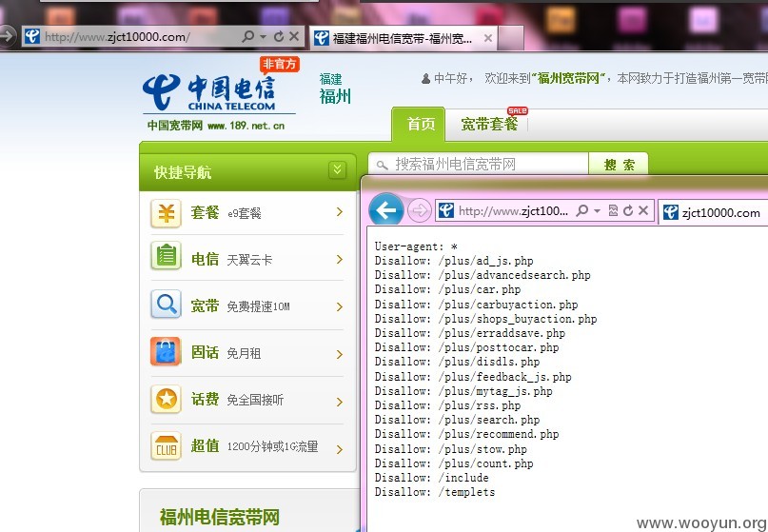Click the 'Disallow: /plus/feedback_js.php' line
The width and height of the screenshot is (768, 532).
[473, 377]
